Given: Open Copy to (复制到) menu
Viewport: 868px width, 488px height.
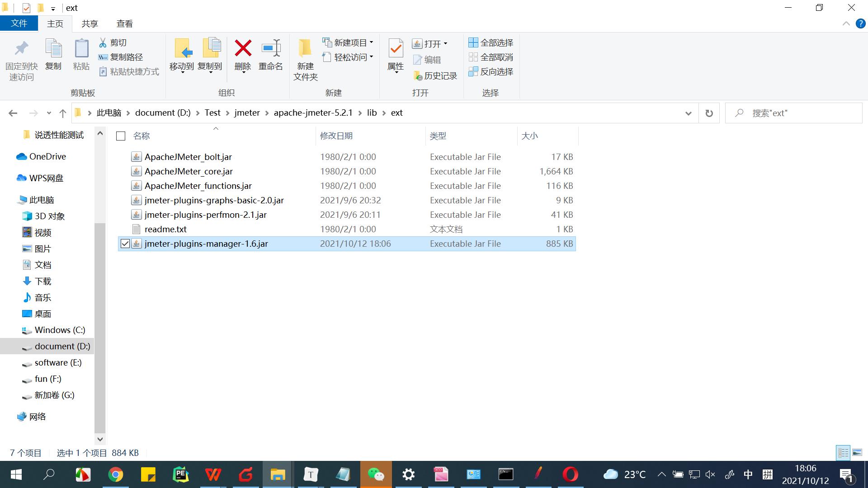Looking at the screenshot, I should (x=210, y=56).
